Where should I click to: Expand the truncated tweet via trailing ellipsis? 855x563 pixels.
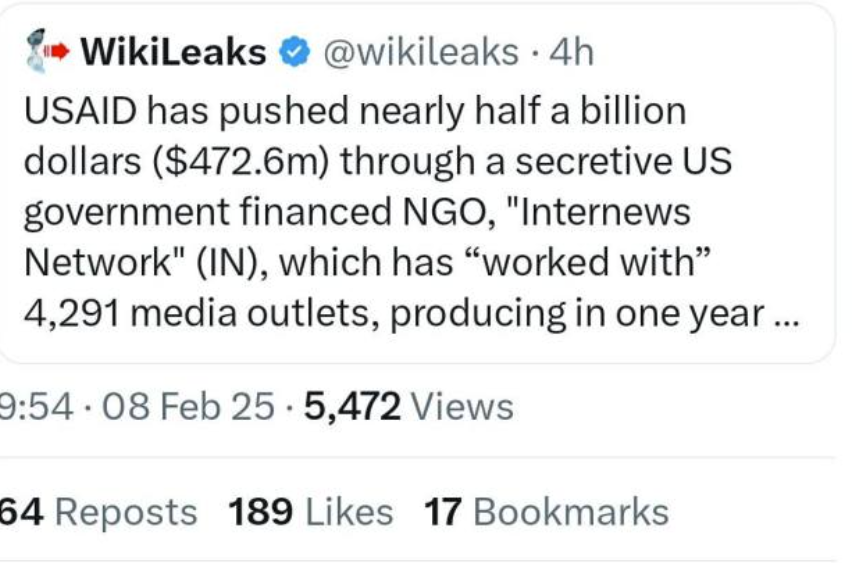787,314
